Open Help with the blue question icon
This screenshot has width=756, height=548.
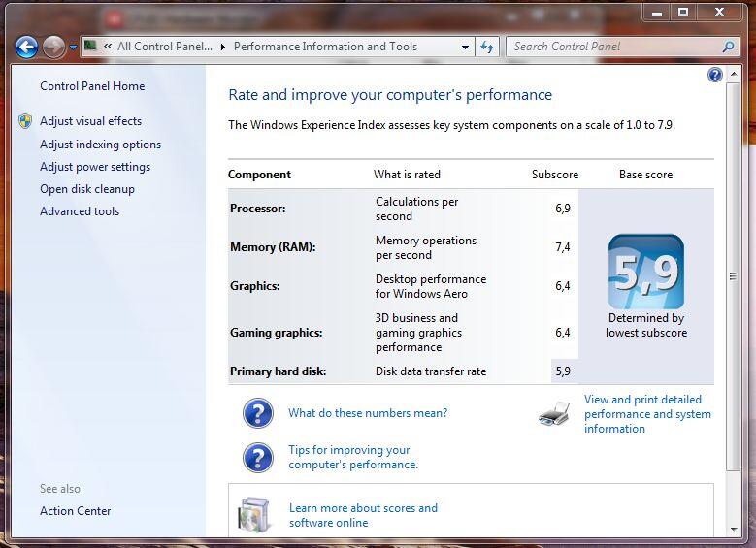click(x=715, y=75)
